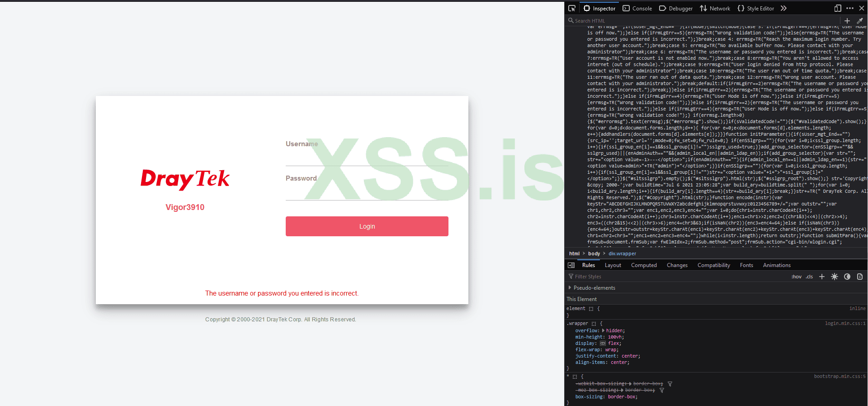Toggle the three-pane inspector sidebar icon
The height and width of the screenshot is (406, 868).
[571, 265]
